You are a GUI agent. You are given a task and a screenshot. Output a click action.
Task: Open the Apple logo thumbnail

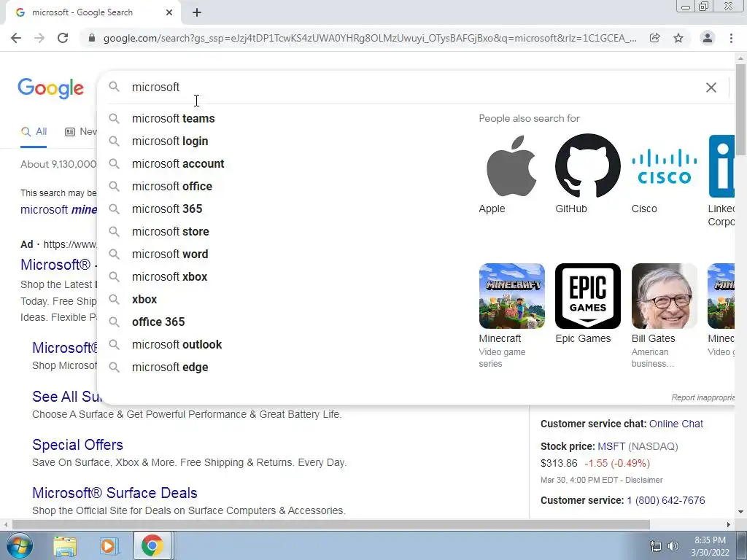point(511,166)
